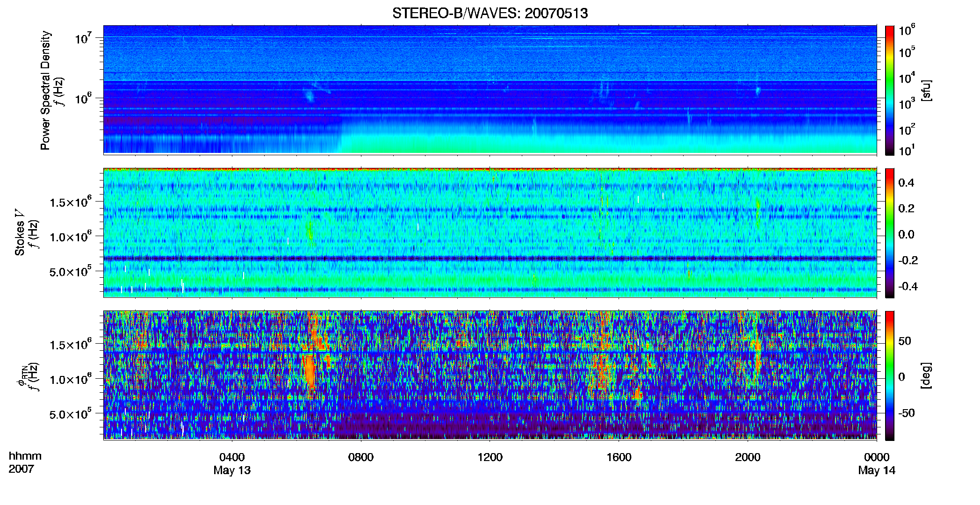Click the power spectral density spectrogram panel
This screenshot has height=505, width=980.
tap(490, 90)
